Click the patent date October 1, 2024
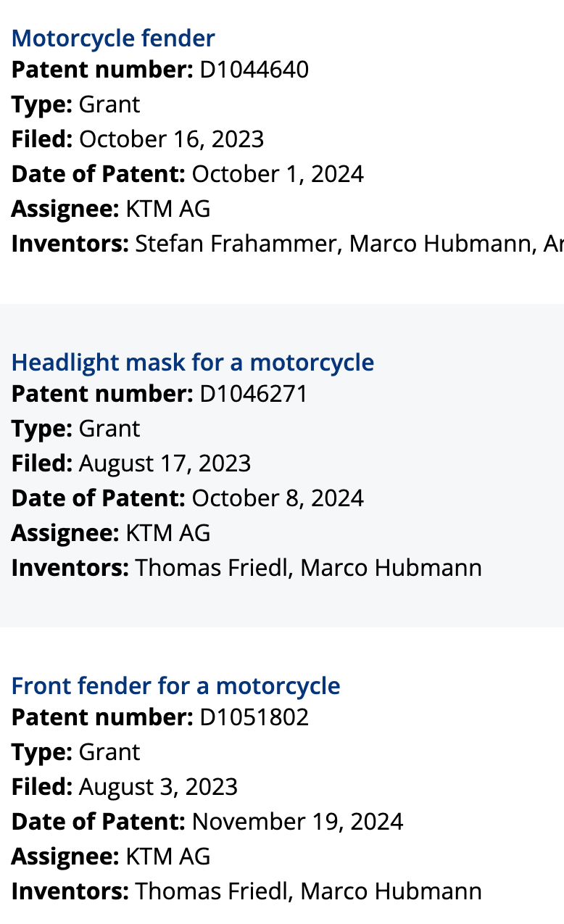 [278, 174]
